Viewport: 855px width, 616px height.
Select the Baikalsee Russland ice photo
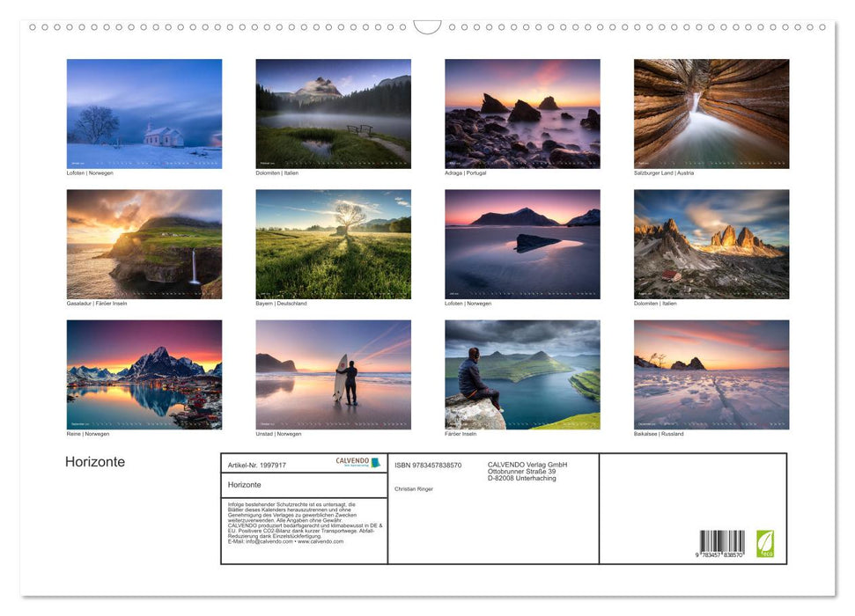(x=711, y=375)
